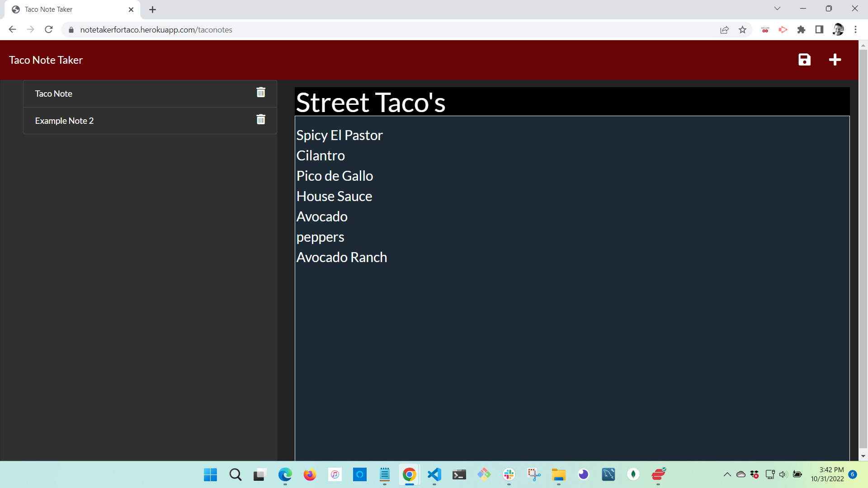Open the Chrome three-dot menu
The height and width of the screenshot is (488, 868).
856,29
